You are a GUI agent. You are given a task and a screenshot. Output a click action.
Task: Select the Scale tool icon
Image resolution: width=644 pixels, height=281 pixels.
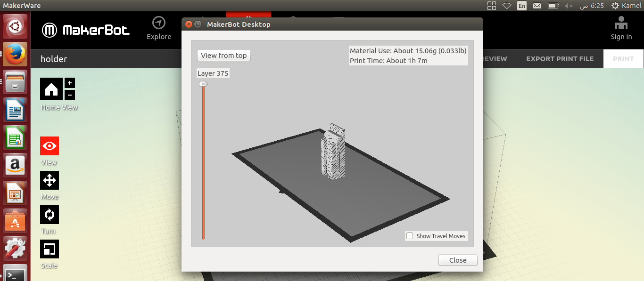[x=50, y=249]
